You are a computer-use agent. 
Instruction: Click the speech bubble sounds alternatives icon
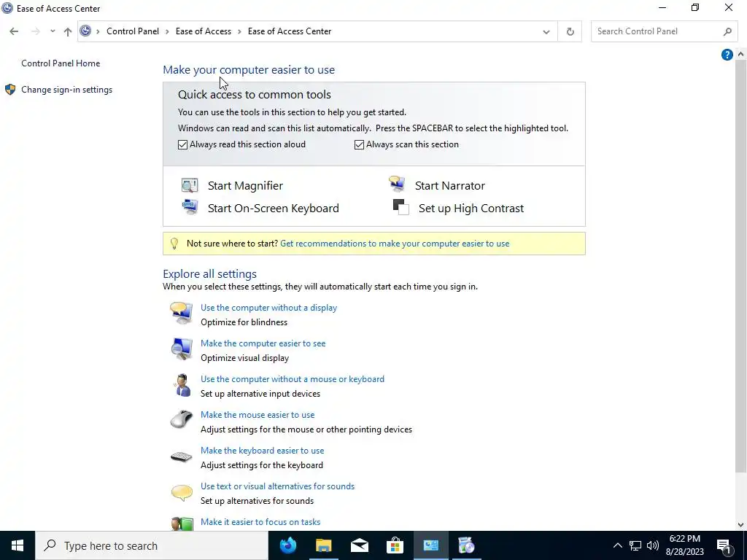[182, 492]
